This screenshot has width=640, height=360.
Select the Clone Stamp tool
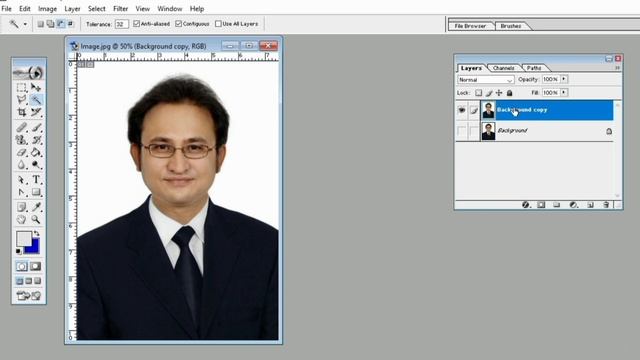[22, 140]
